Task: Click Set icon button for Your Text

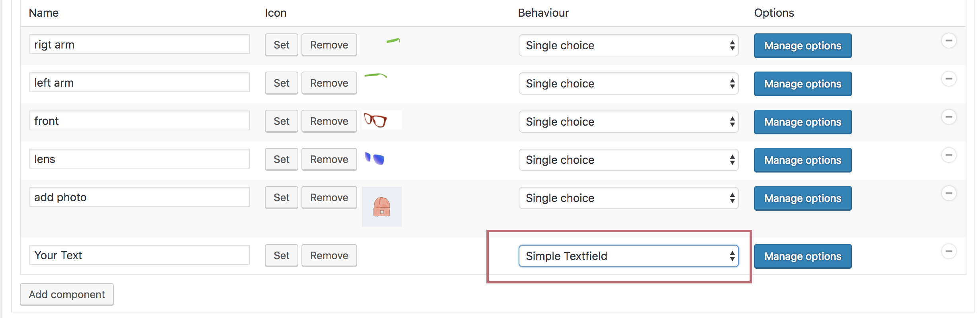Action: (282, 256)
